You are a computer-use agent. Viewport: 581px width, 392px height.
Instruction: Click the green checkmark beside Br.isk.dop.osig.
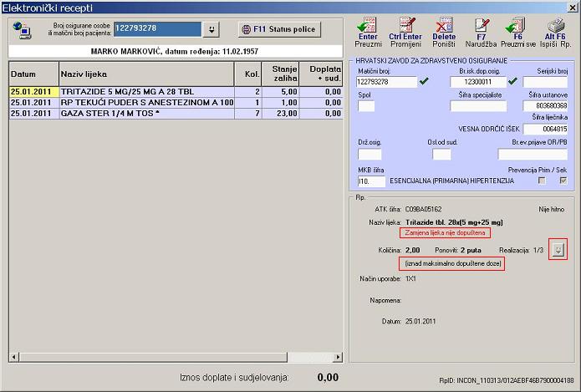click(512, 81)
